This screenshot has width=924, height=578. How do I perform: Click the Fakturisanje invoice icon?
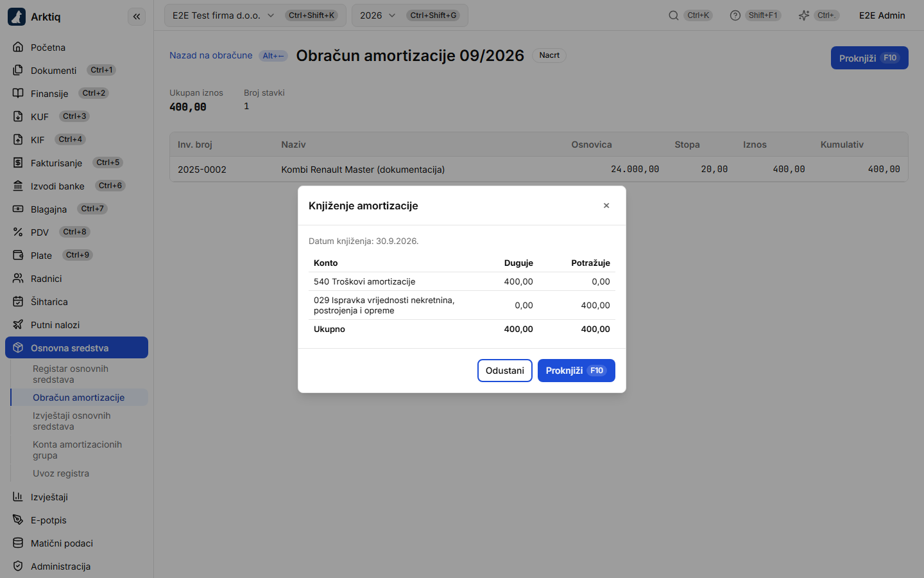18,162
